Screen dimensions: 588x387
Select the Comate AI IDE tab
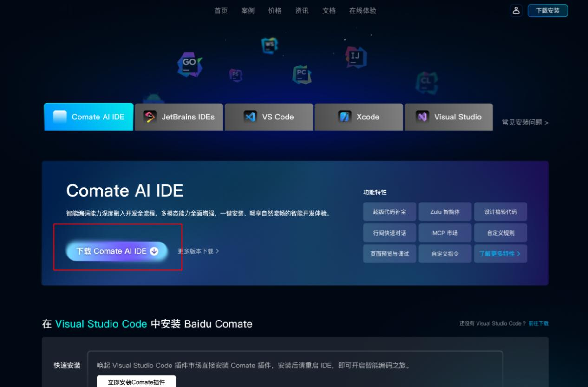coord(89,117)
